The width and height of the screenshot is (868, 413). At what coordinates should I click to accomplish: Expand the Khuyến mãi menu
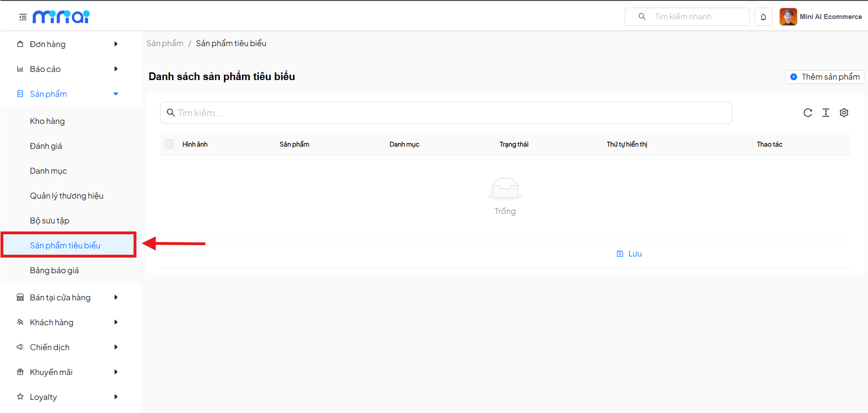coord(116,372)
